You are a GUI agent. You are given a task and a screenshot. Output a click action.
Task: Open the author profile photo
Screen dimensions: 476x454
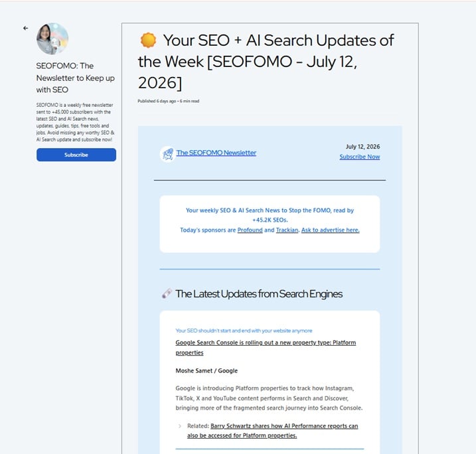click(x=52, y=38)
